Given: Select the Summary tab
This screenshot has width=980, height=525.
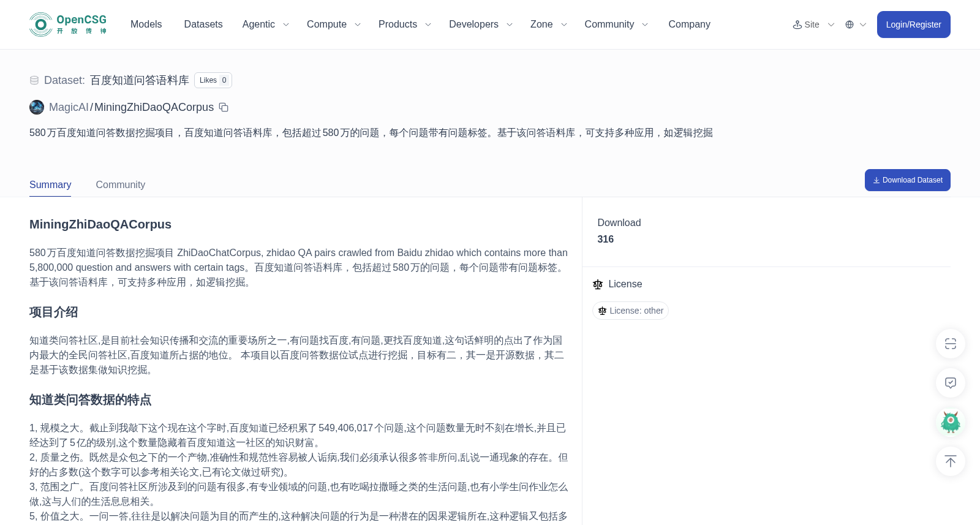Looking at the screenshot, I should point(50,185).
